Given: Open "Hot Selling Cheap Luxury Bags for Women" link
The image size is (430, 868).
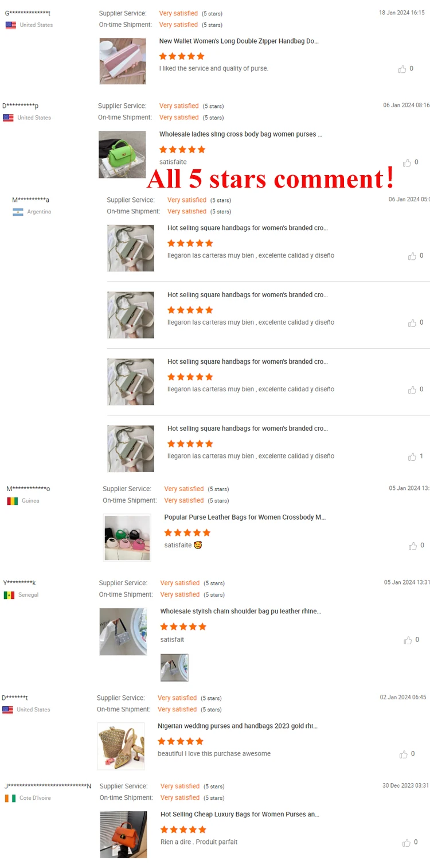Looking at the screenshot, I should (x=240, y=815).
